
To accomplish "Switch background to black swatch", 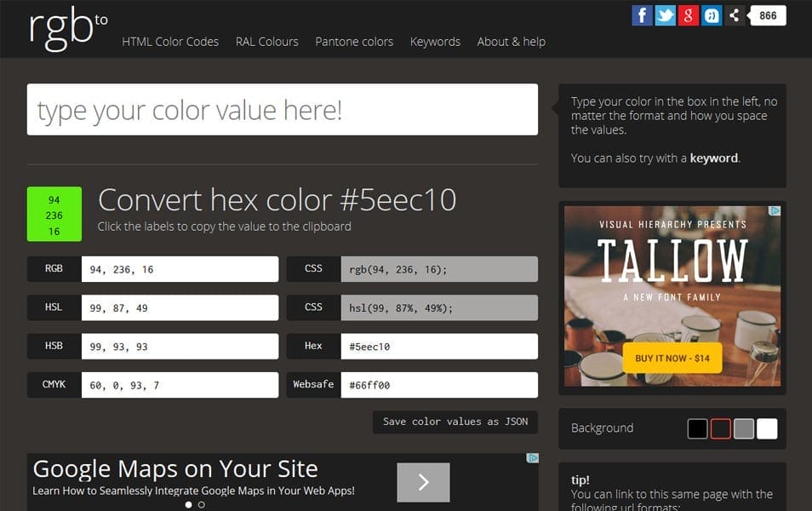I will tap(698, 428).
